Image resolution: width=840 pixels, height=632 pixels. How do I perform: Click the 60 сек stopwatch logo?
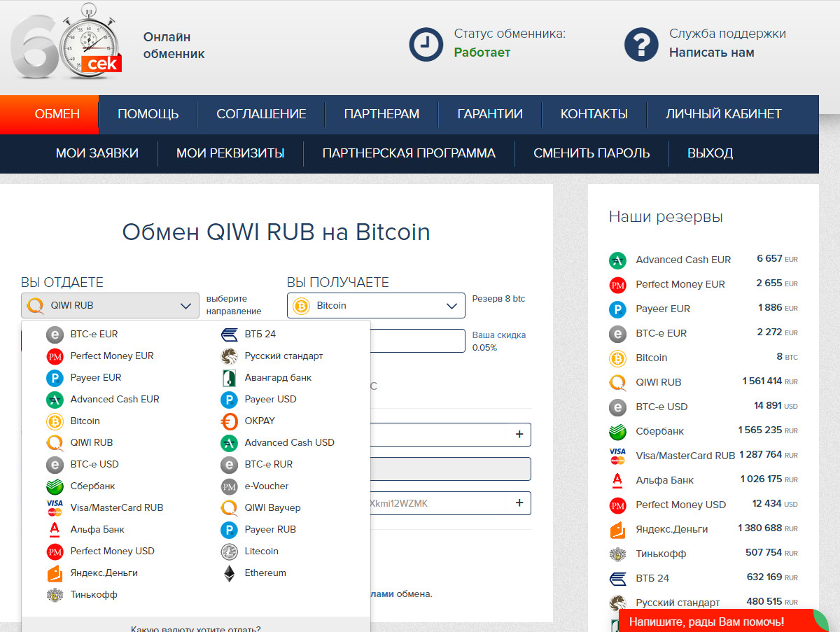click(67, 42)
